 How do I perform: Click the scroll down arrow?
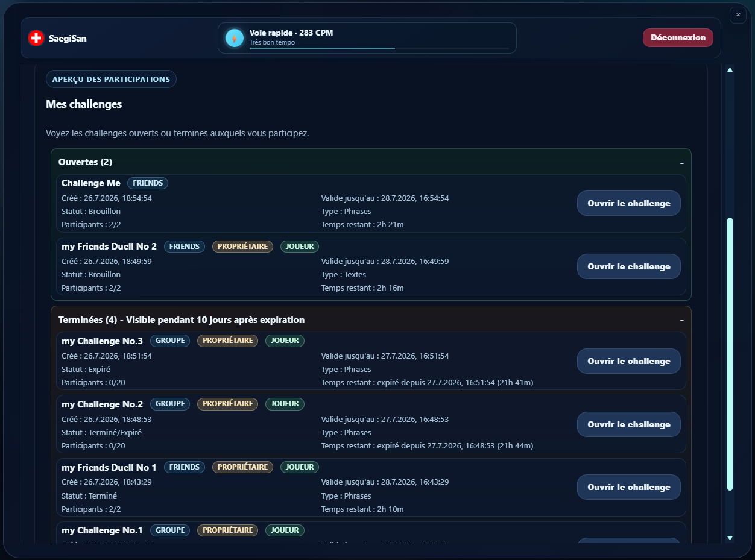pyautogui.click(x=730, y=537)
